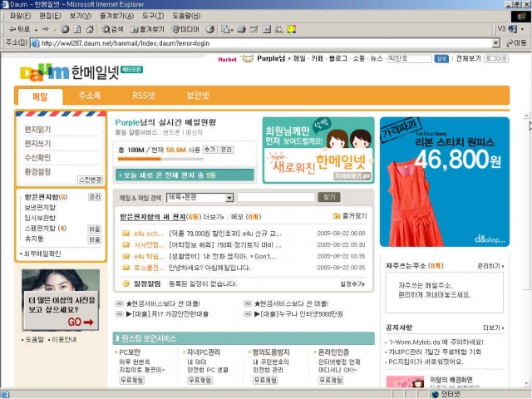Click the page vertical scrollbar

[x=526, y=251]
